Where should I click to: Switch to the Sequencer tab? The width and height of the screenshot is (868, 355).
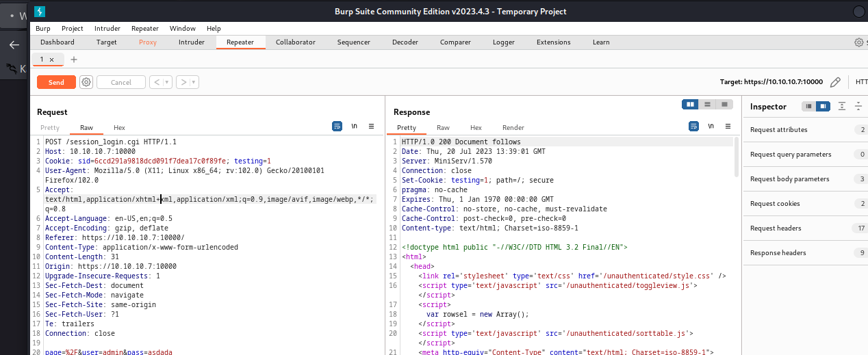[x=354, y=42]
